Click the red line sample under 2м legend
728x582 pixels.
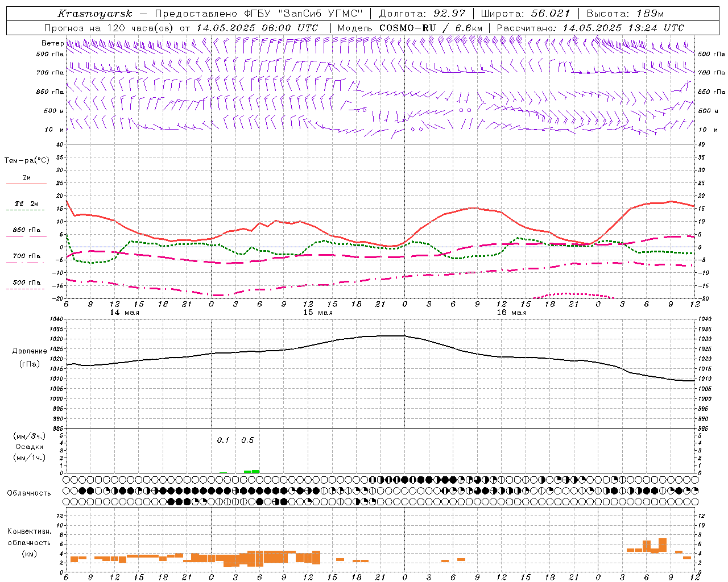pos(26,184)
